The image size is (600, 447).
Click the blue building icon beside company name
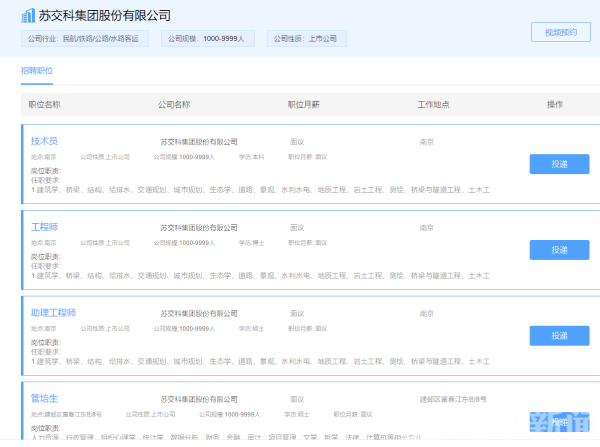[x=28, y=16]
